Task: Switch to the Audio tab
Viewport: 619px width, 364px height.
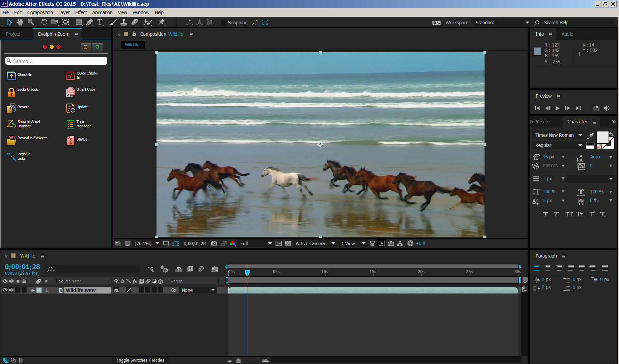Action: (x=567, y=34)
